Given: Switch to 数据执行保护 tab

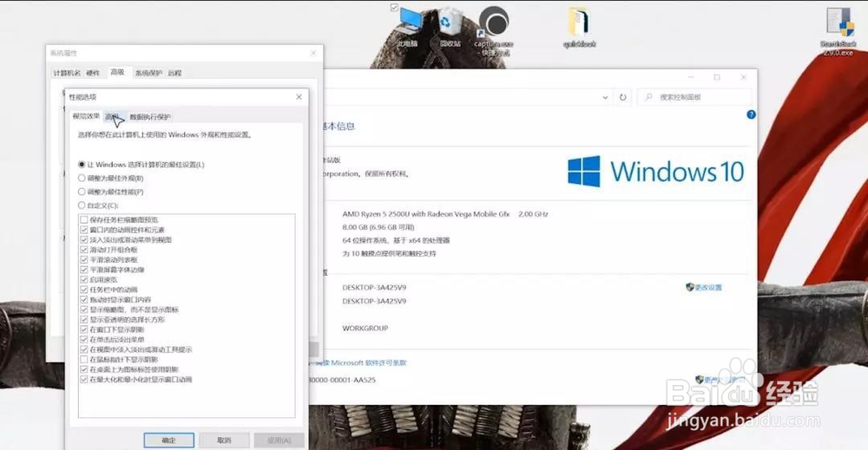Looking at the screenshot, I should click(x=150, y=117).
